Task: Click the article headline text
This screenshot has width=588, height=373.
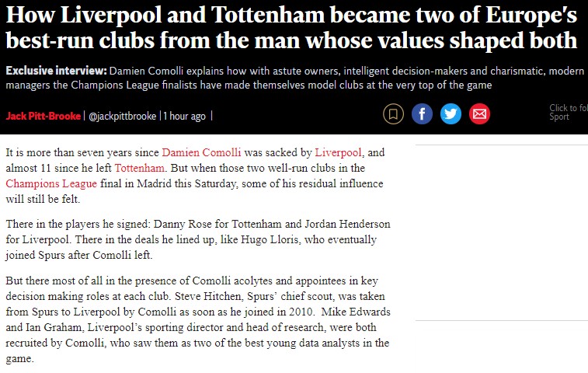Action: 291,27
